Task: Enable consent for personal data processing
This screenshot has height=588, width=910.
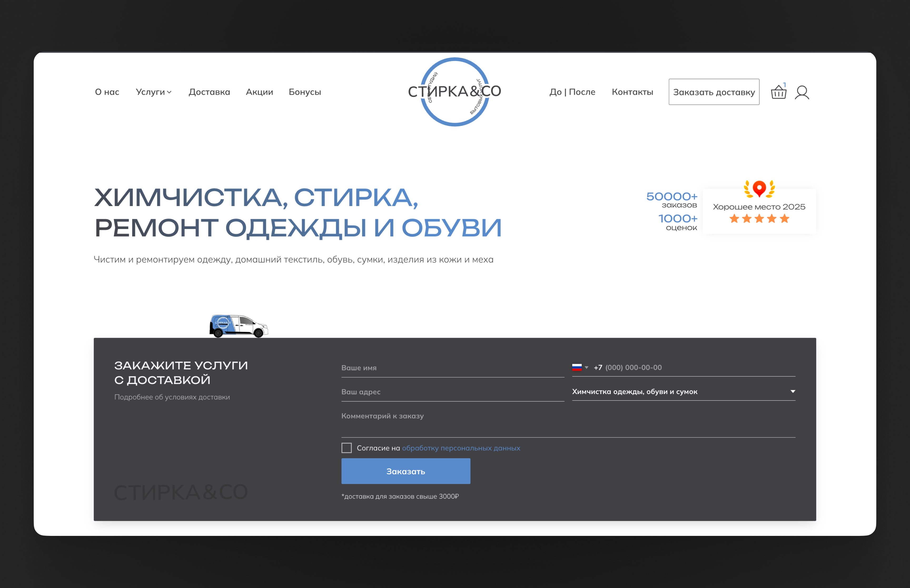Action: tap(346, 447)
